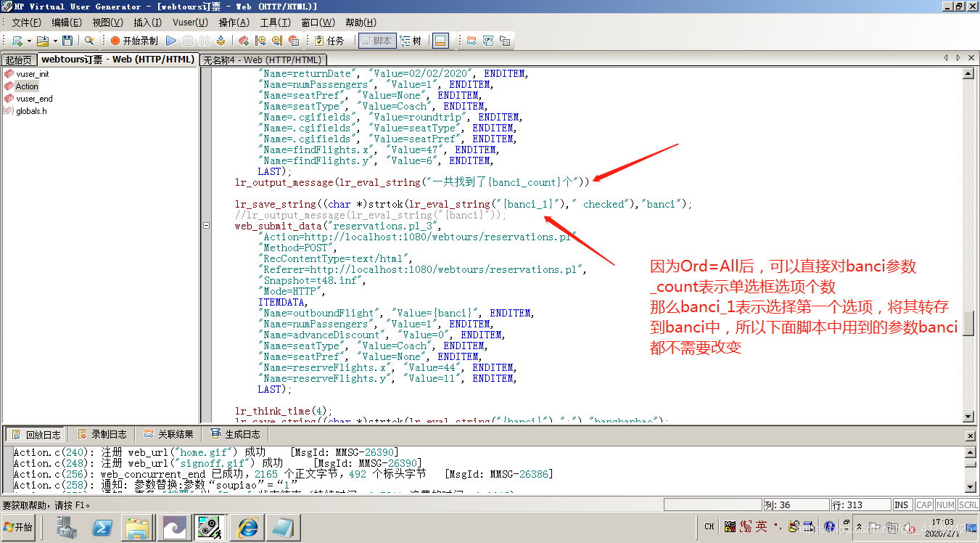Switch to 树 tree view
This screenshot has width=980, height=543.
(x=411, y=41)
